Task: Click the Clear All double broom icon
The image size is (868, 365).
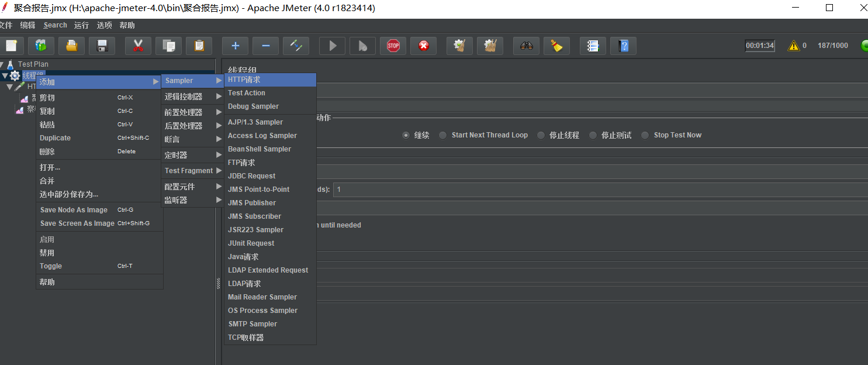Action: point(490,46)
